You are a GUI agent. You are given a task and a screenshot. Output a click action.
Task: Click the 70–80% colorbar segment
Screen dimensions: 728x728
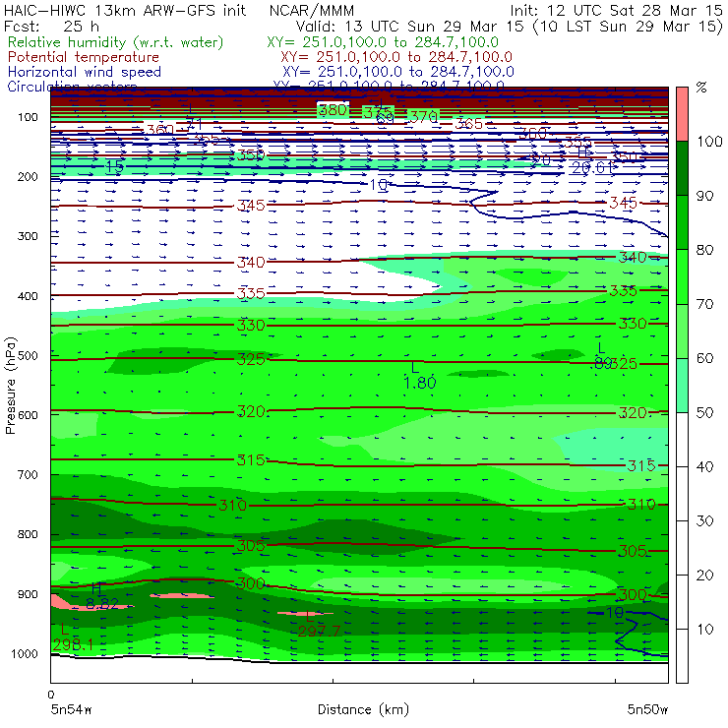pyautogui.click(x=682, y=276)
